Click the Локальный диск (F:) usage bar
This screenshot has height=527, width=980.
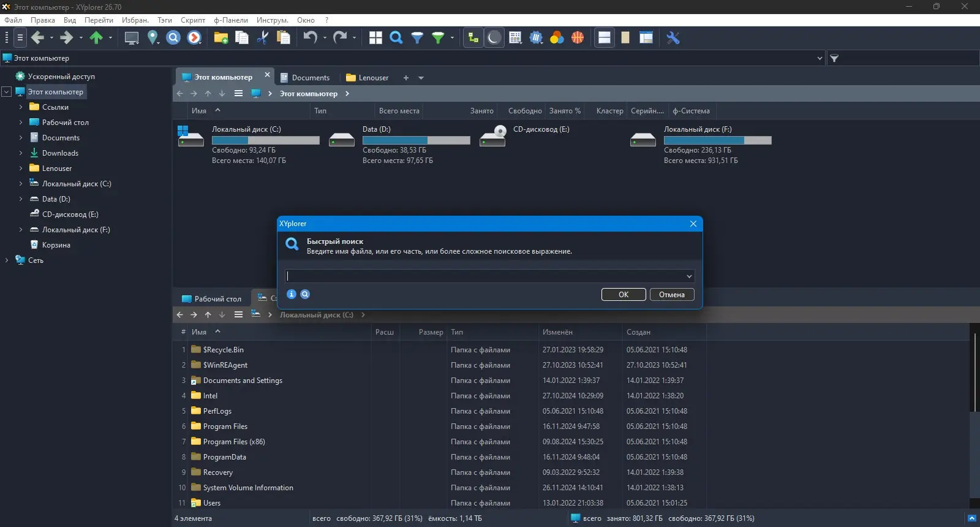pyautogui.click(x=718, y=140)
